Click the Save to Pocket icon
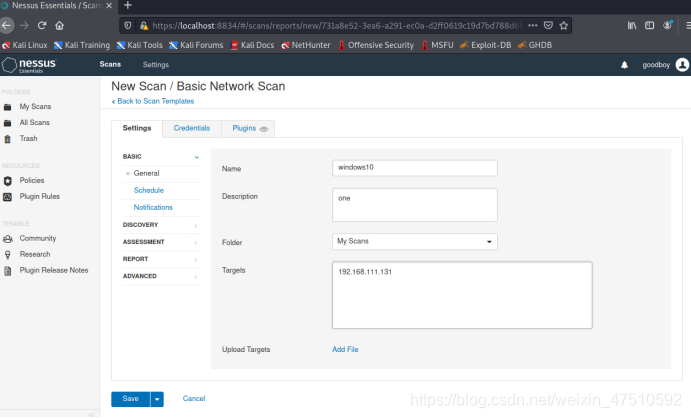 pyautogui.click(x=548, y=26)
